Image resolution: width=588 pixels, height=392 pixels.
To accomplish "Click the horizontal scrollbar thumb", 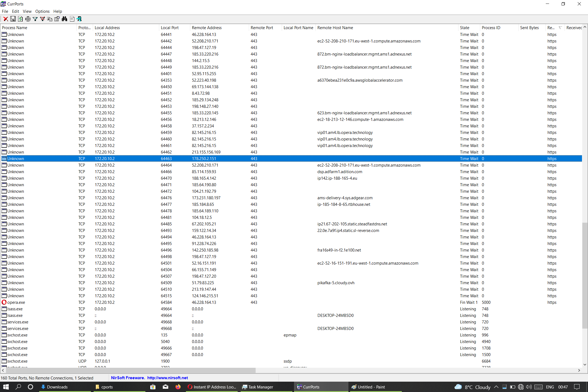I will (130, 370).
